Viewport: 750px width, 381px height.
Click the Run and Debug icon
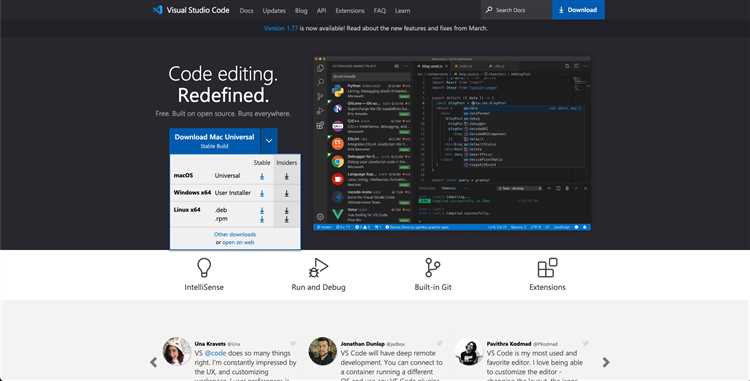point(318,267)
